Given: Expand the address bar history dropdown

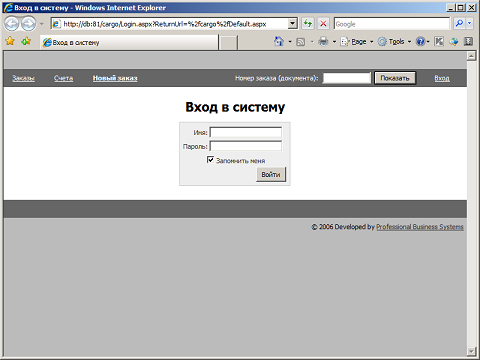Looking at the screenshot, I should [292, 24].
